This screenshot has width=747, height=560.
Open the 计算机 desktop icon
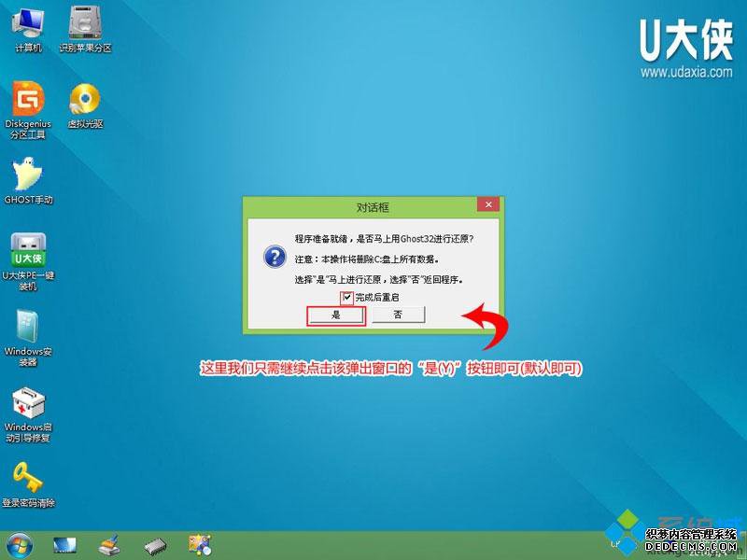(28, 29)
